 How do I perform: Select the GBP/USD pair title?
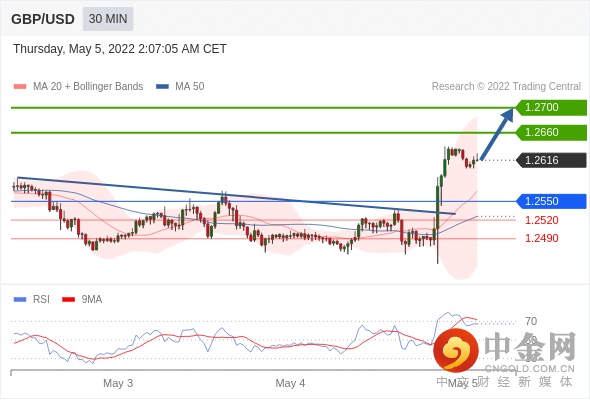point(43,19)
